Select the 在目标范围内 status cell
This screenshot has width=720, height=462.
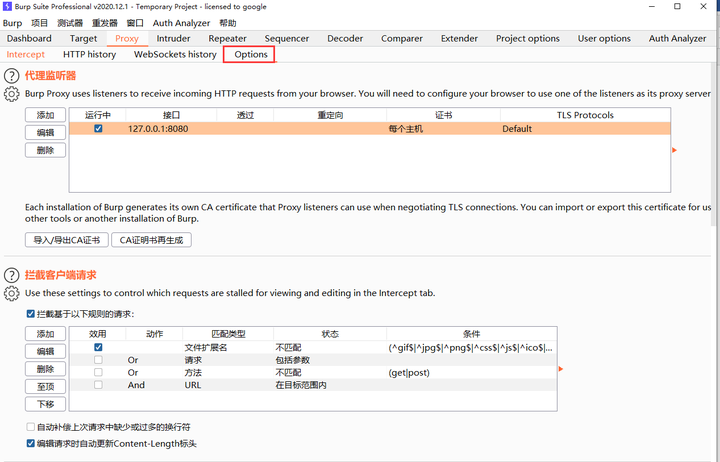coord(330,385)
